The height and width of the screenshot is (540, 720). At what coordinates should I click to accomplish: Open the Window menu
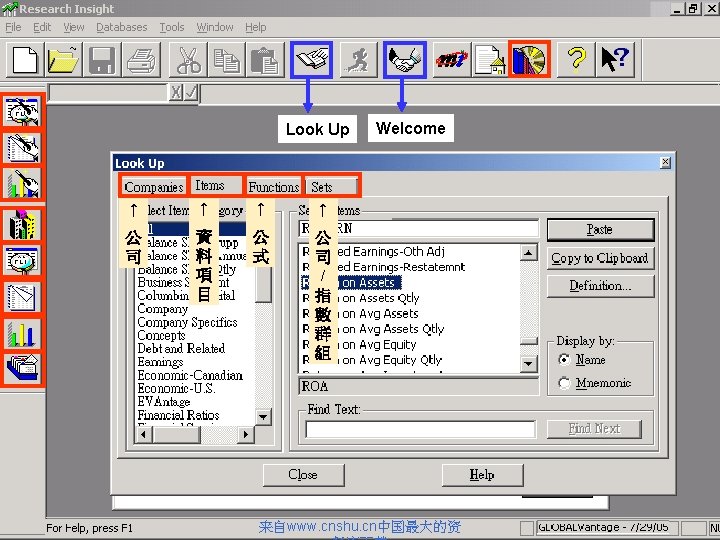215,27
